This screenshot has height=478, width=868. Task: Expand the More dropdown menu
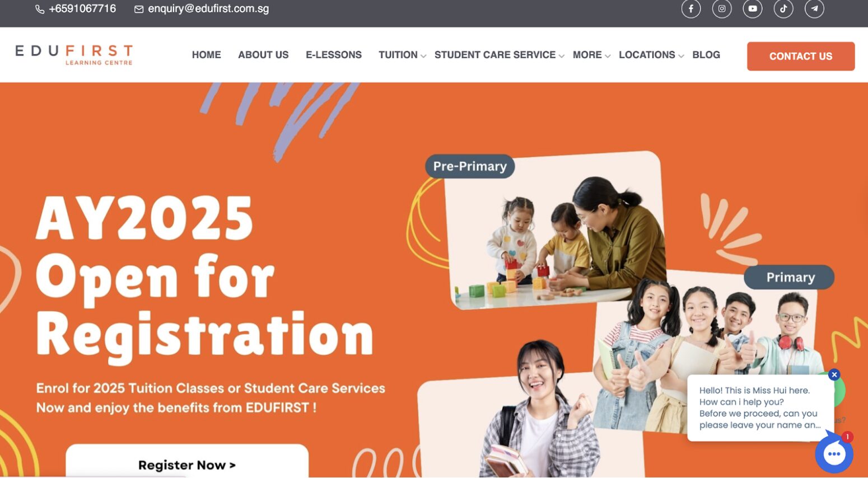pyautogui.click(x=591, y=55)
